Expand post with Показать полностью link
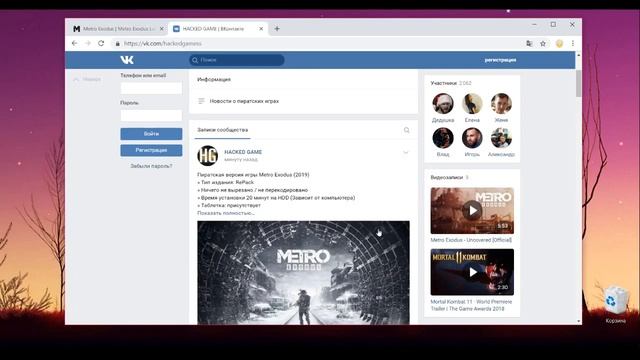 226,213
